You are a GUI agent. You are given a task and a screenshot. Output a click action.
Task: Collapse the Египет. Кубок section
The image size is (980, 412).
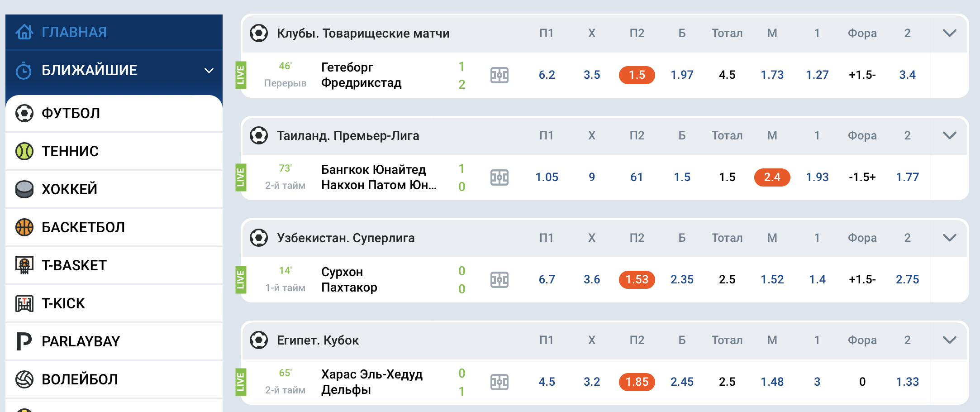coord(949,340)
